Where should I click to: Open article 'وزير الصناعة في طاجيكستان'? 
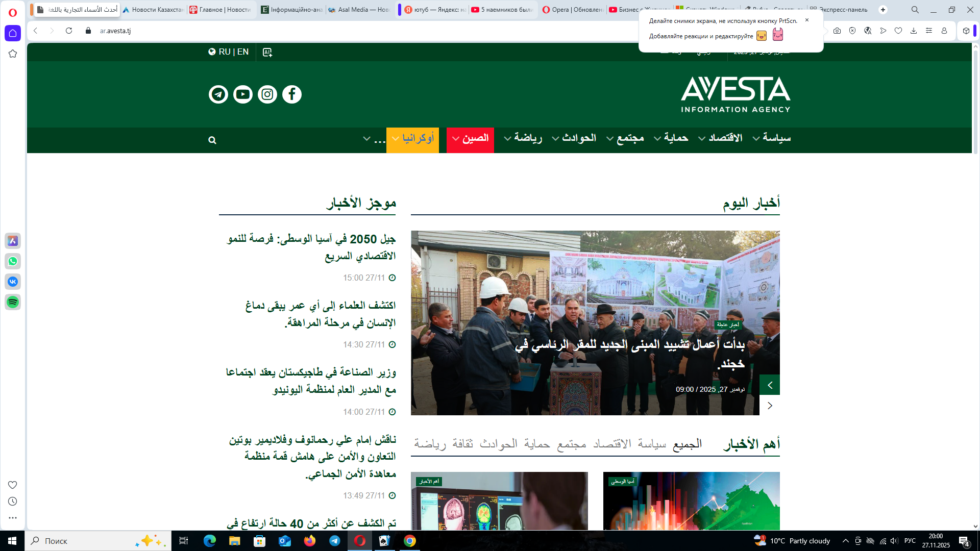pyautogui.click(x=311, y=381)
